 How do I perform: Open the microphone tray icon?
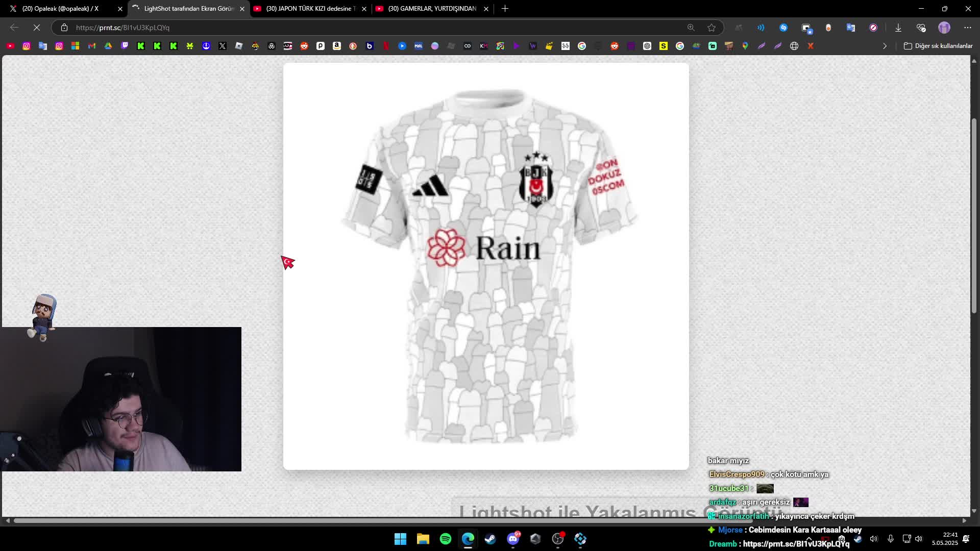coord(890,539)
